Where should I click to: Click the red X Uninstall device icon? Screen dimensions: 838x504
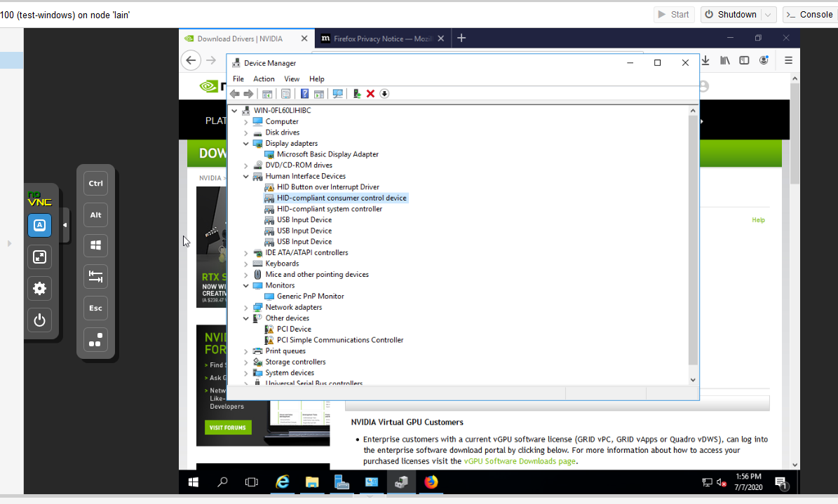(370, 94)
